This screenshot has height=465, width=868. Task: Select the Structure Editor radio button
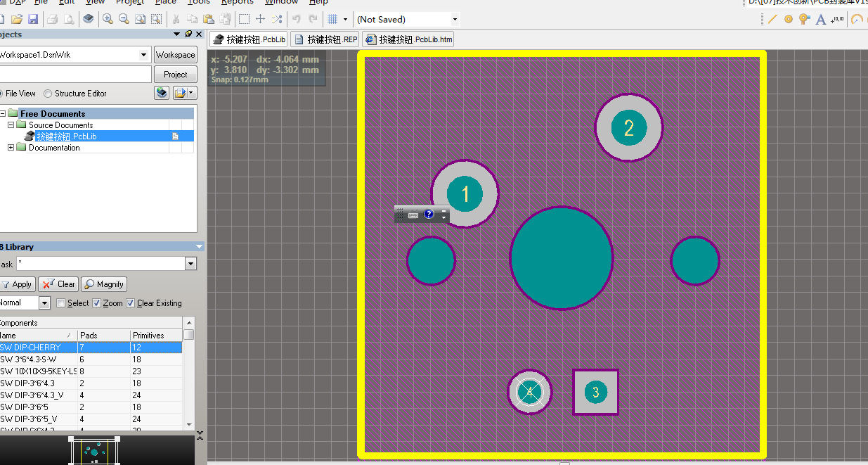pyautogui.click(x=48, y=93)
